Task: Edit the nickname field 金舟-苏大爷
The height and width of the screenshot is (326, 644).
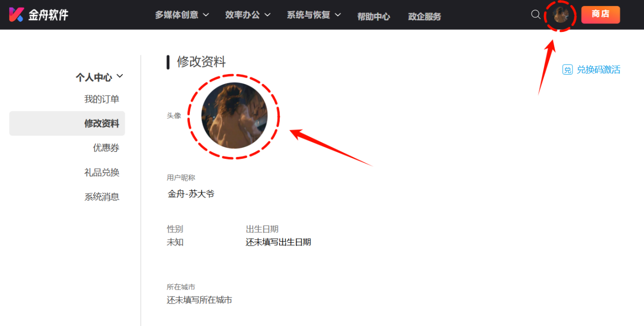Action: (x=191, y=194)
